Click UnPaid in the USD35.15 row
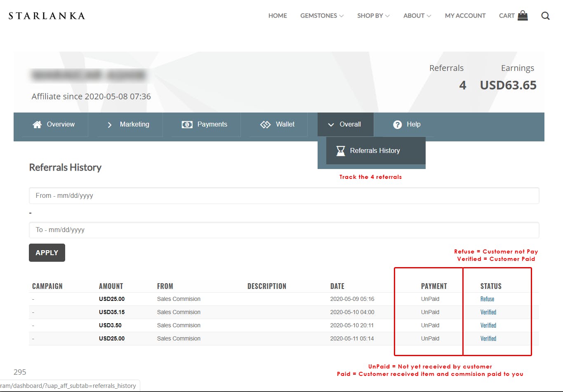Screen dimensions: 563x392 (430, 312)
